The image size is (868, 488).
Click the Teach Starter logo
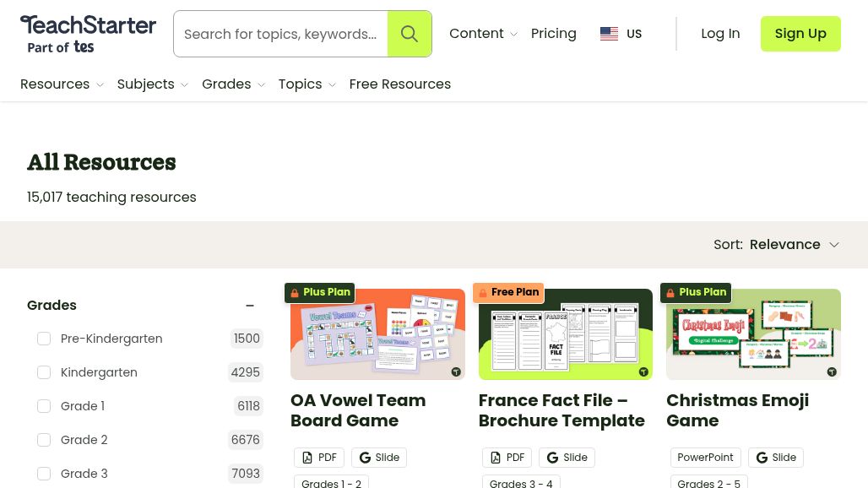point(88,34)
